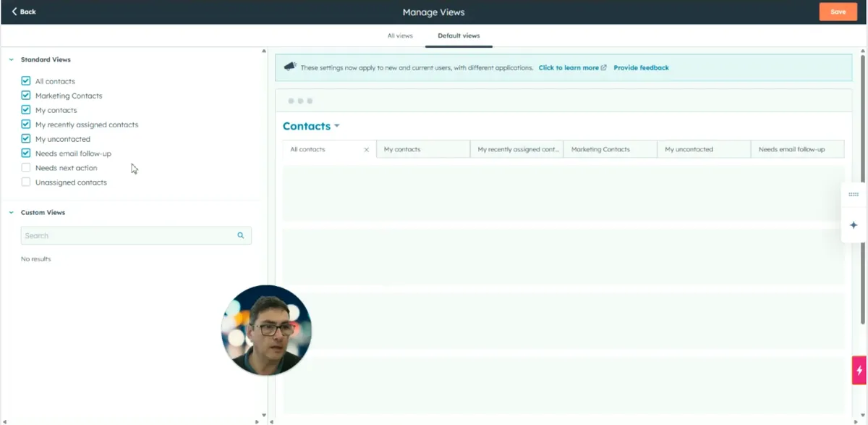Uncheck the My contacts checkbox
Viewport: 868px width, 425px height.
(26, 110)
